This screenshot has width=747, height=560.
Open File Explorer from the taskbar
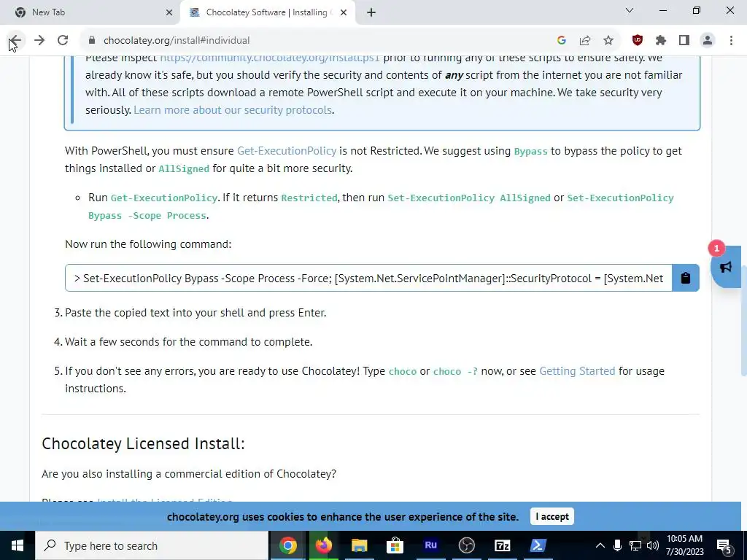[359, 545]
